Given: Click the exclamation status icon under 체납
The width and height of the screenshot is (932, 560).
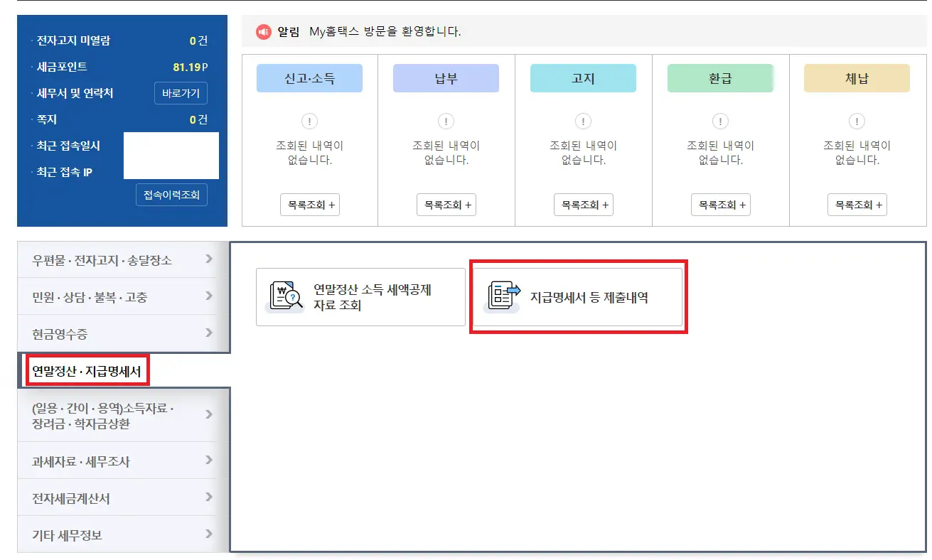Looking at the screenshot, I should pos(857,121).
